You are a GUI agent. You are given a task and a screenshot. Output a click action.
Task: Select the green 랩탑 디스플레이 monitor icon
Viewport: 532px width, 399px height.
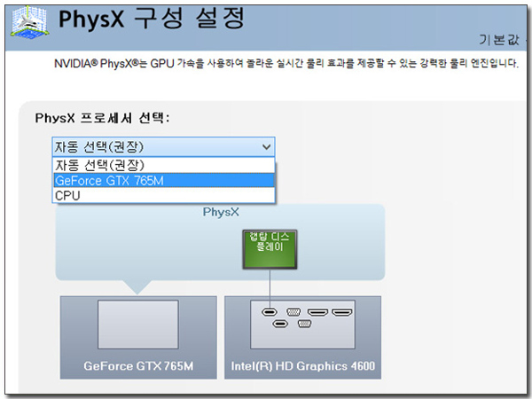point(270,249)
